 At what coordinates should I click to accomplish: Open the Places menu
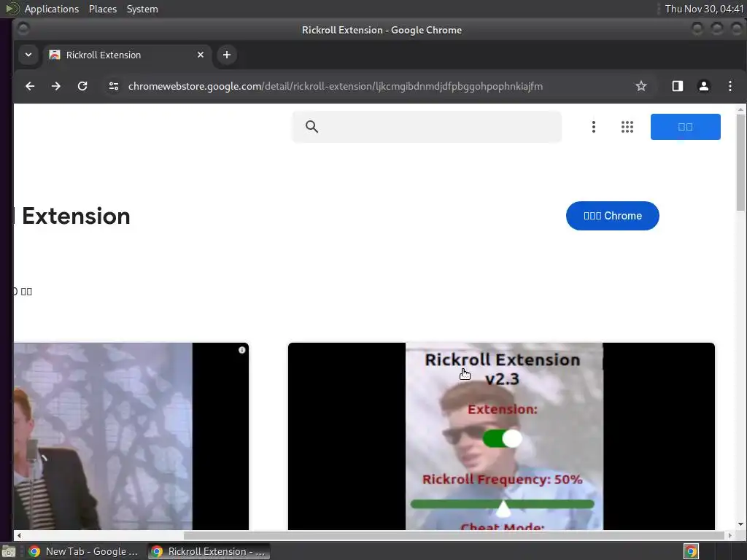click(102, 9)
